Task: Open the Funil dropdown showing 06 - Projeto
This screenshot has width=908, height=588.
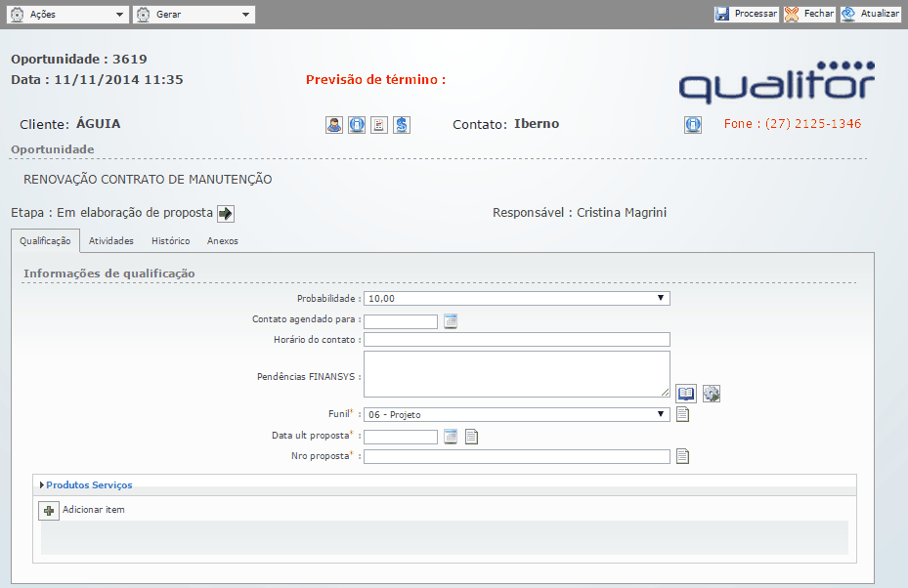Action: pos(516,414)
